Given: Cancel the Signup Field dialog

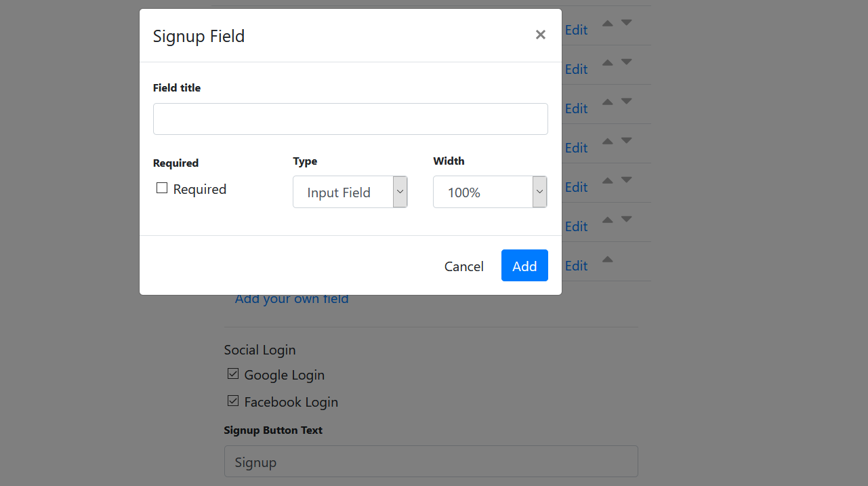Looking at the screenshot, I should (x=464, y=266).
